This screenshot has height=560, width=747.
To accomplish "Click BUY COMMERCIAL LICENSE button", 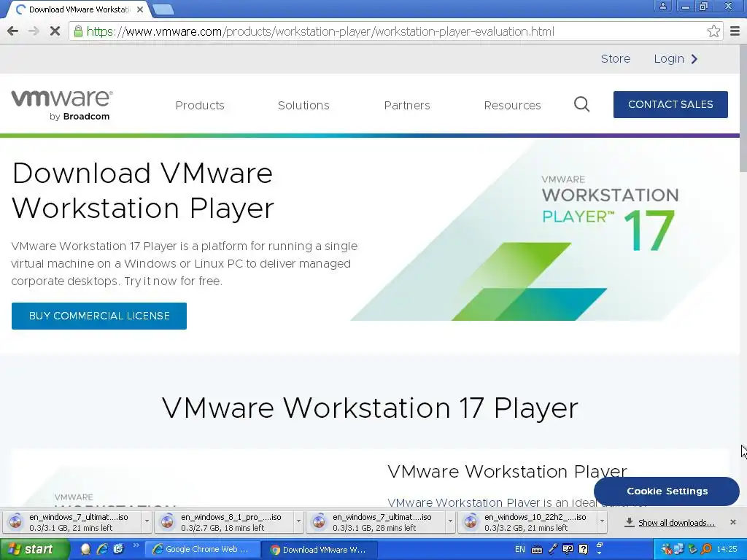I will (99, 316).
